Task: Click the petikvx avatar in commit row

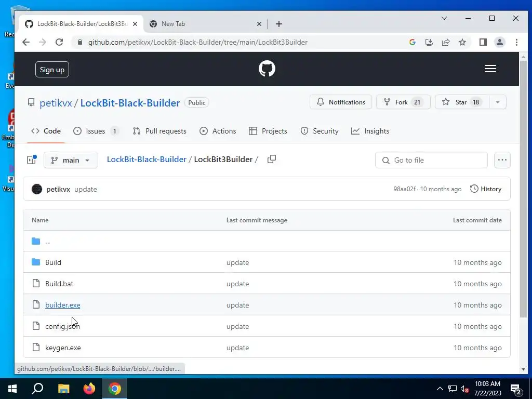Action: coord(37,189)
